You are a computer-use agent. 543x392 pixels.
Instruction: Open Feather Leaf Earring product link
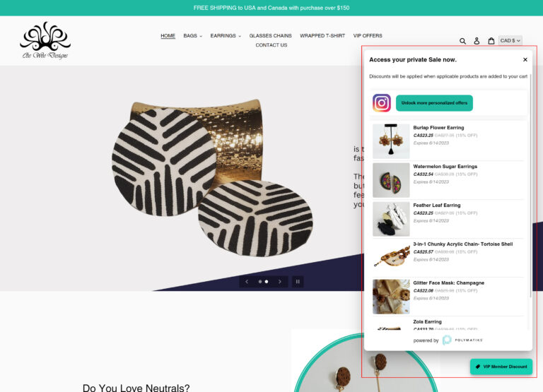click(437, 205)
